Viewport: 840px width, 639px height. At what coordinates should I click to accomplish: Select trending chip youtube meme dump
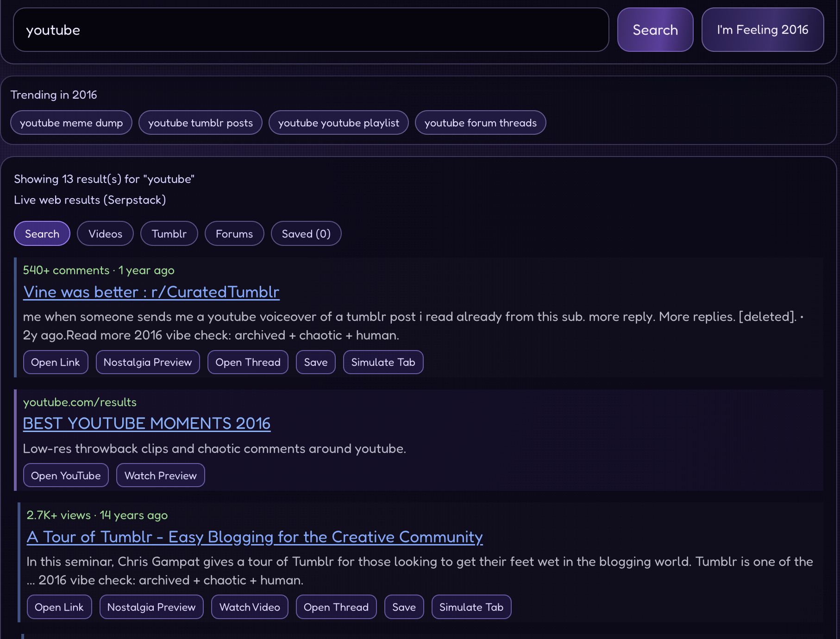71,123
